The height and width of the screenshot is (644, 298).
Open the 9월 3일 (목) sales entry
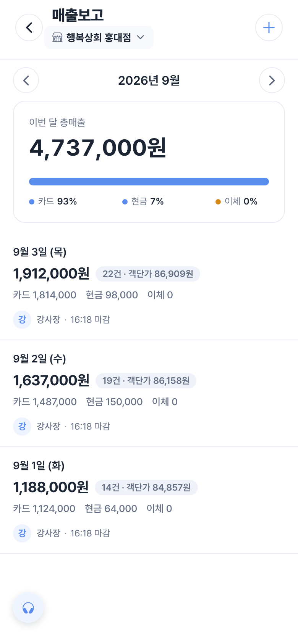click(149, 287)
